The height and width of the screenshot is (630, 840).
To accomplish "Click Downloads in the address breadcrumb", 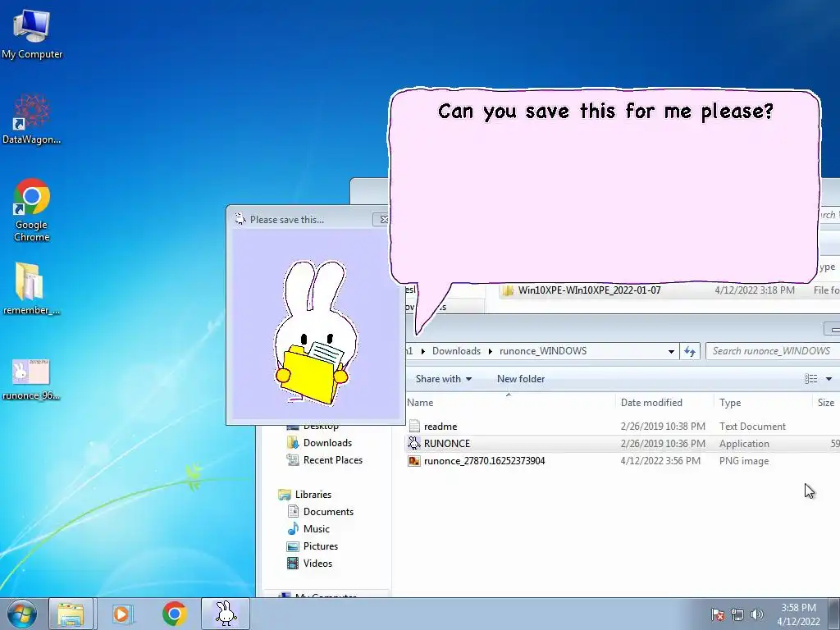I will coord(456,351).
